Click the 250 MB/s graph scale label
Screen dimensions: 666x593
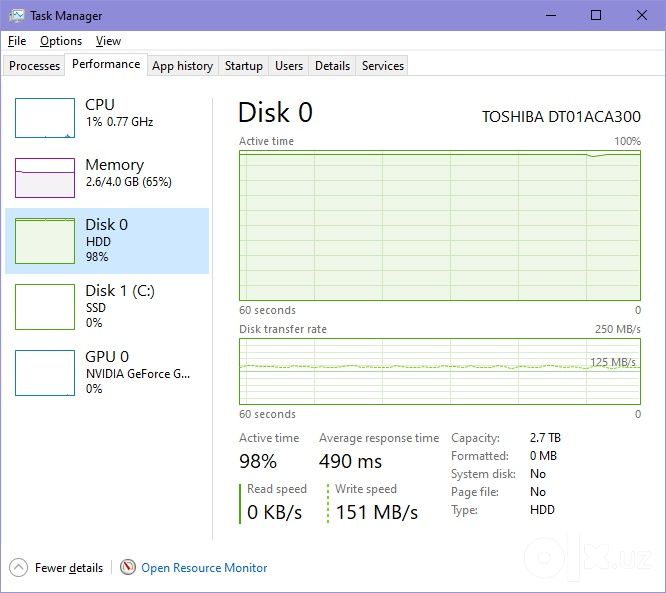pos(618,329)
